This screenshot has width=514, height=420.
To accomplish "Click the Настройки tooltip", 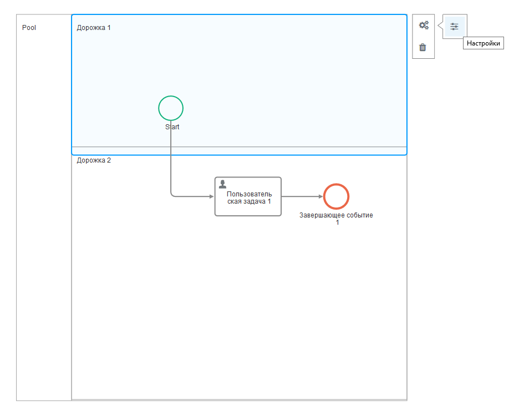I will [483, 43].
